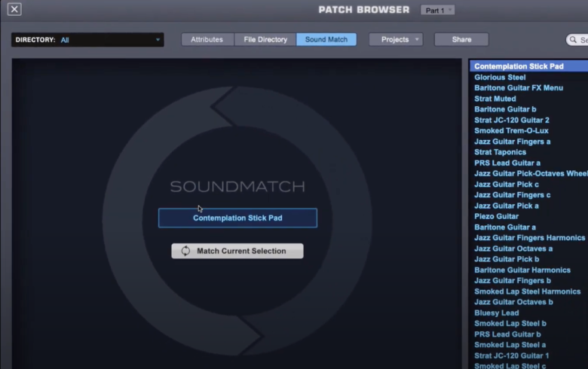This screenshot has height=369, width=588.
Task: Select the Sound Match tab
Action: [x=326, y=39]
